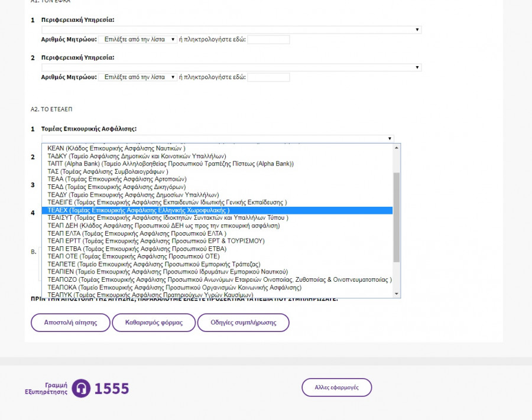Click the headset helpline 1555 icon
532x420 pixels.
pos(82,388)
